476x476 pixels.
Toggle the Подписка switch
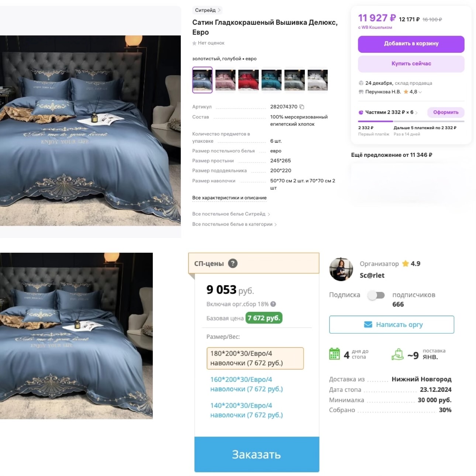click(376, 295)
